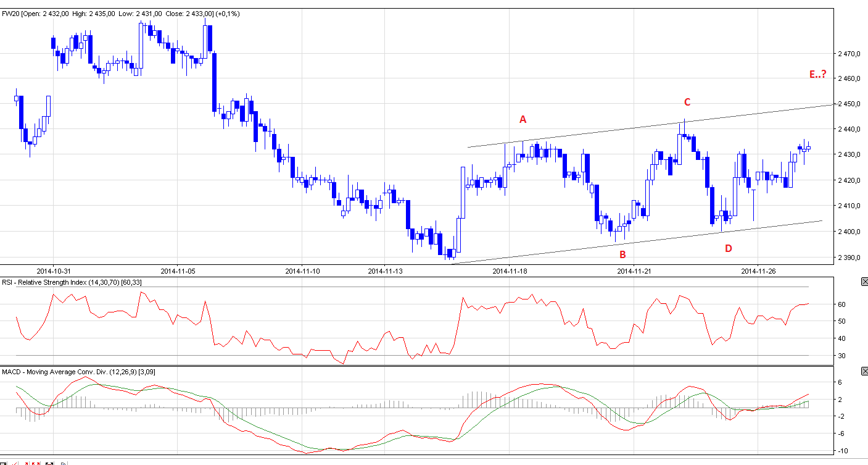Select the red 'E..?' annotation
Screen dimensions: 868x465
click(x=817, y=75)
